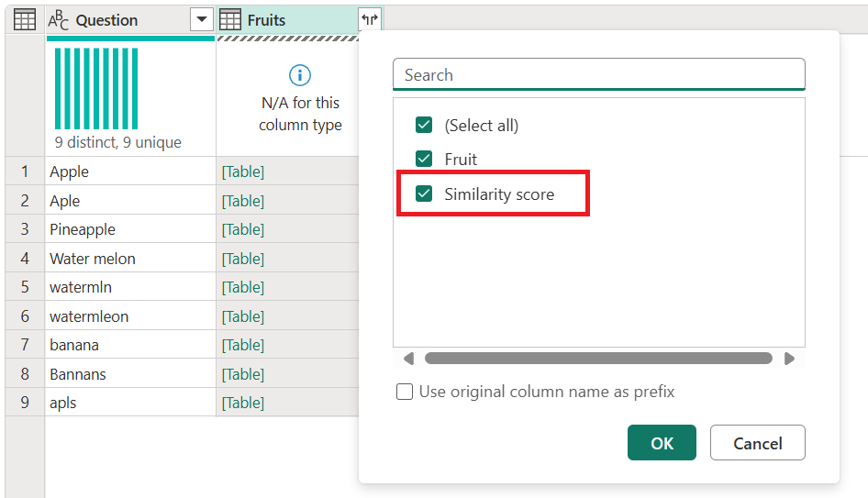Click the 9 distinct, 9 unique label
Viewport: 868px width, 498px height.
coord(118,142)
